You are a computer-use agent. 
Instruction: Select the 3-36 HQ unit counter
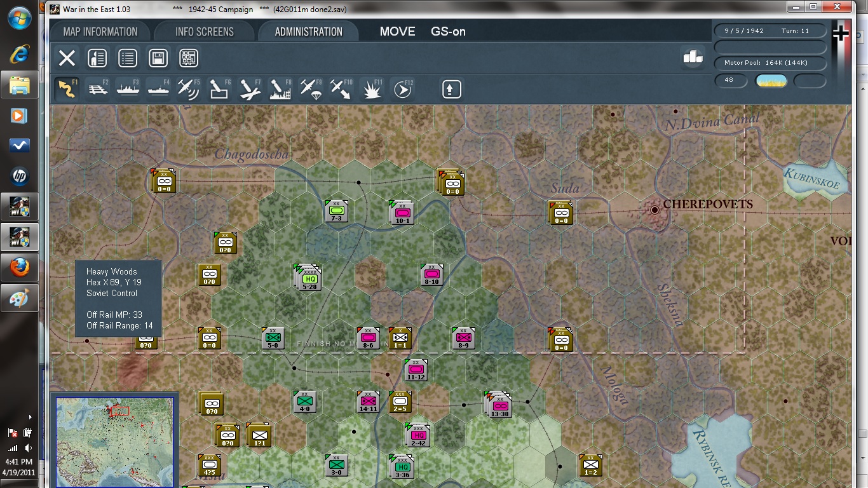coord(402,467)
